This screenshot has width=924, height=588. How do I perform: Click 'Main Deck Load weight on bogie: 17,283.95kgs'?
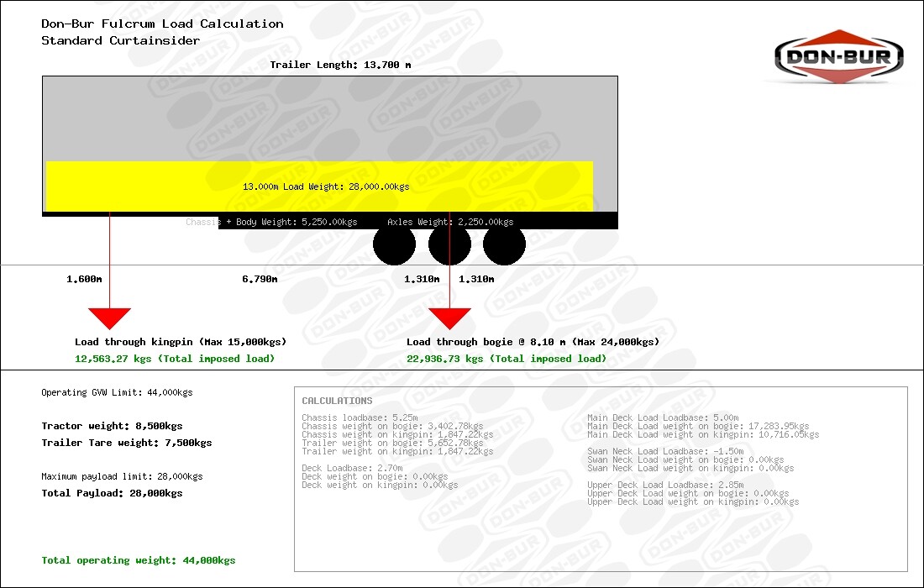(x=698, y=426)
